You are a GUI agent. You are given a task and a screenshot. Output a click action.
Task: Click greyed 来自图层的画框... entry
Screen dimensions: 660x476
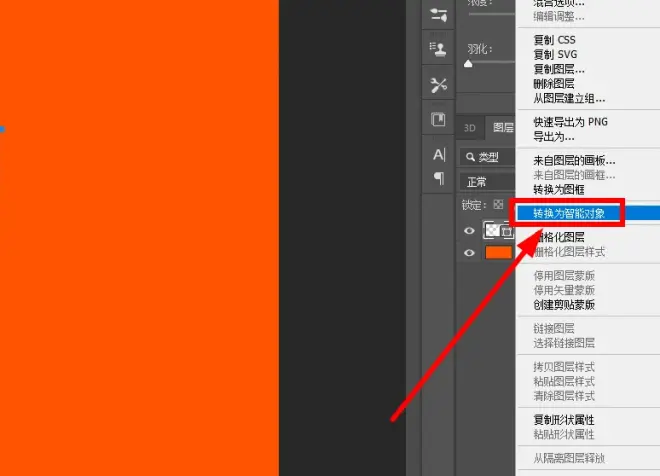574,175
